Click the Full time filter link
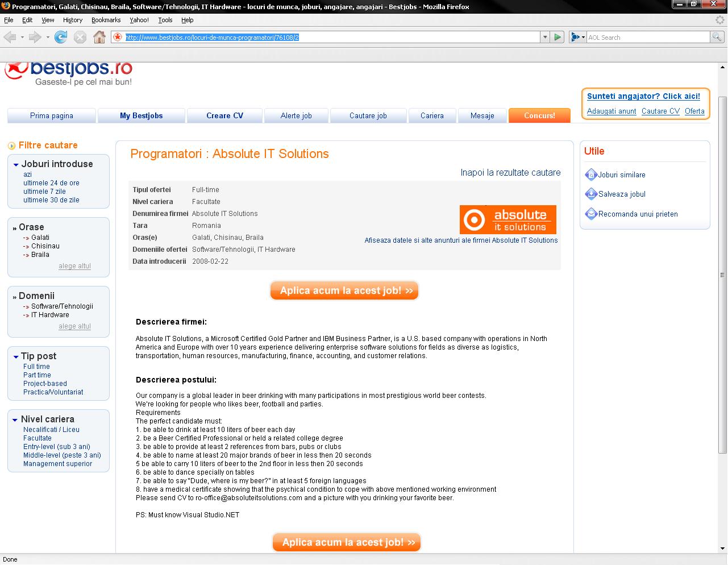 tap(36, 367)
